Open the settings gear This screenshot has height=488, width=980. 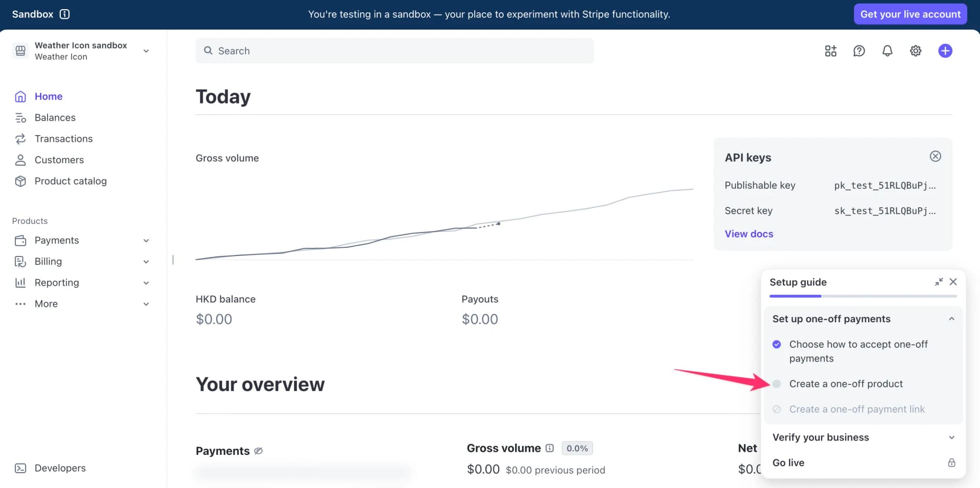pyautogui.click(x=916, y=51)
